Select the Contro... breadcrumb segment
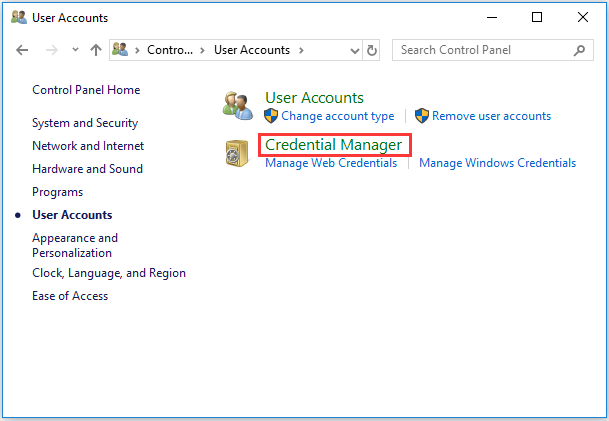Image resolution: width=609 pixels, height=421 pixels. click(170, 50)
